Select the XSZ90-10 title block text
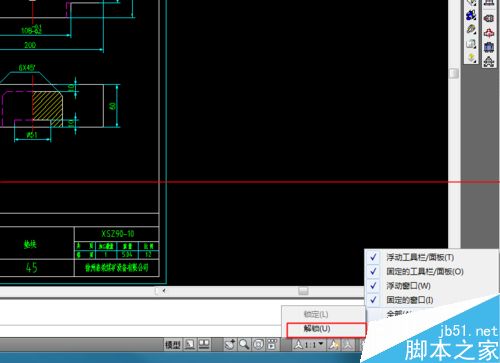The width and height of the screenshot is (500, 363). [x=118, y=234]
